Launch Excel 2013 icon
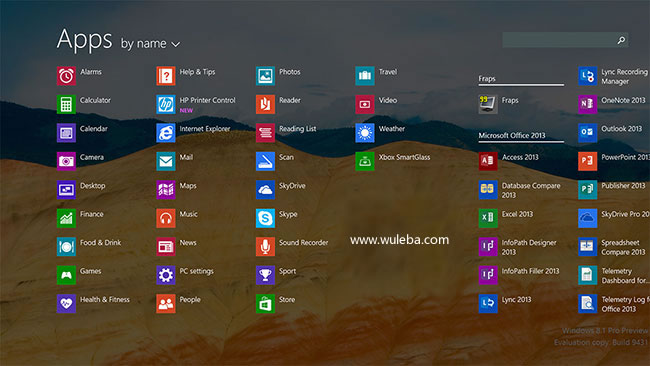The width and height of the screenshot is (650, 366). (x=488, y=218)
